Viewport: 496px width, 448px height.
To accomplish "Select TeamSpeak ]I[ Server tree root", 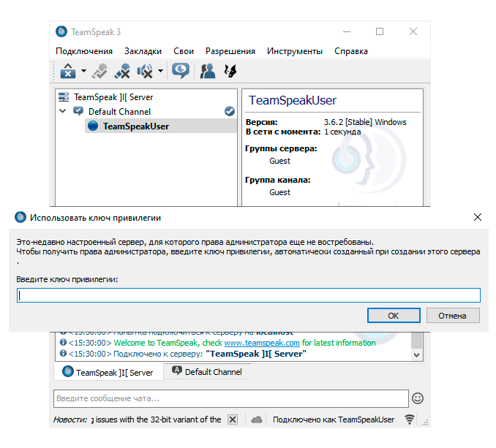I will (113, 97).
